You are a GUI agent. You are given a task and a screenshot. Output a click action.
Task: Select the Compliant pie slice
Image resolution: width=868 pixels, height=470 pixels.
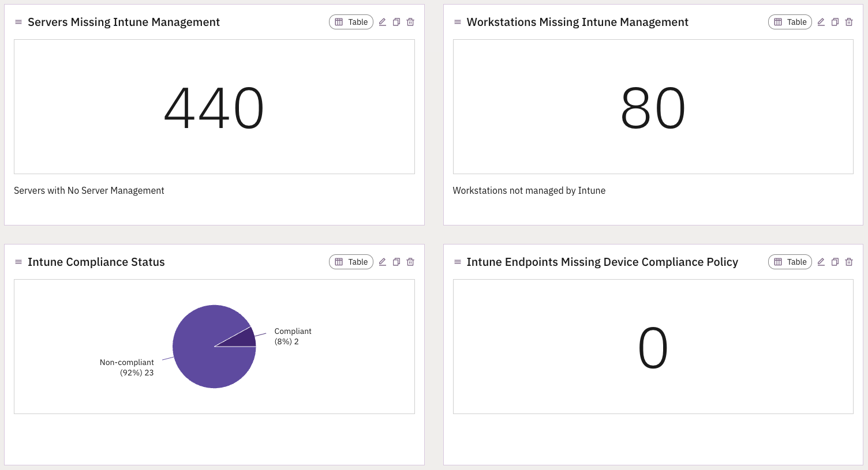(x=244, y=340)
